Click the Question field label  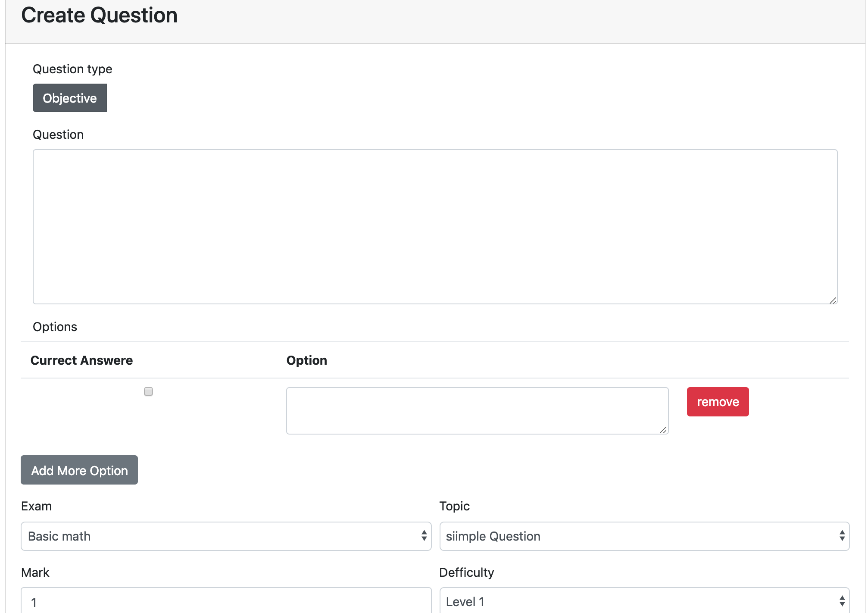point(58,134)
